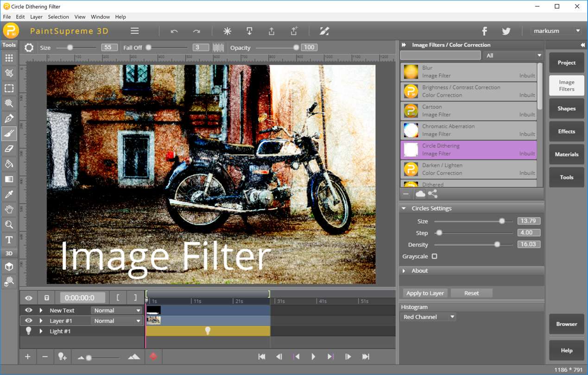Image resolution: width=588 pixels, height=375 pixels.
Task: Click the Density slider handle
Action: click(x=497, y=244)
